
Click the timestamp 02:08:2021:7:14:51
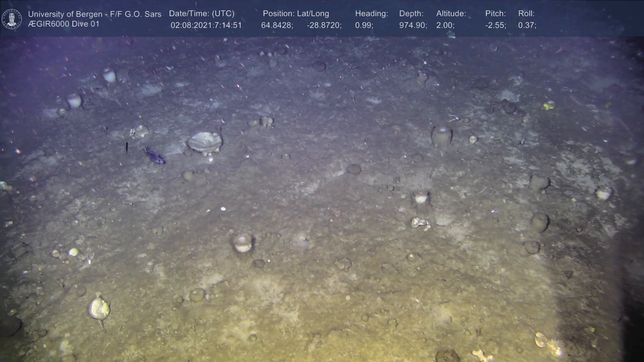[206, 25]
